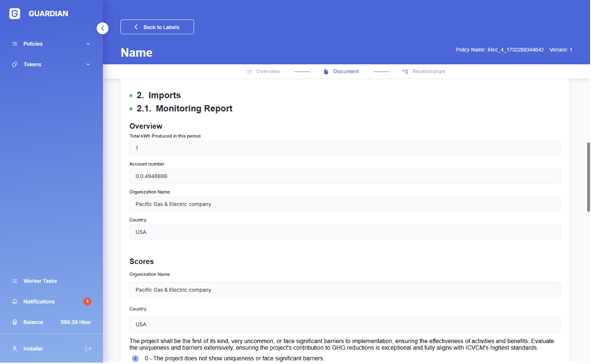Go back using Back to Labels button
Image resolution: width=591 pixels, height=364 pixels.
point(157,27)
